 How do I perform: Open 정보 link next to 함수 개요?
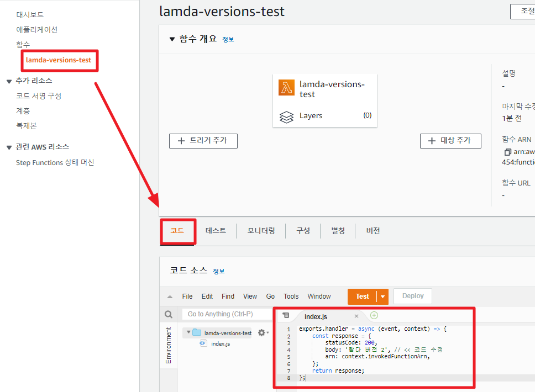pos(228,40)
